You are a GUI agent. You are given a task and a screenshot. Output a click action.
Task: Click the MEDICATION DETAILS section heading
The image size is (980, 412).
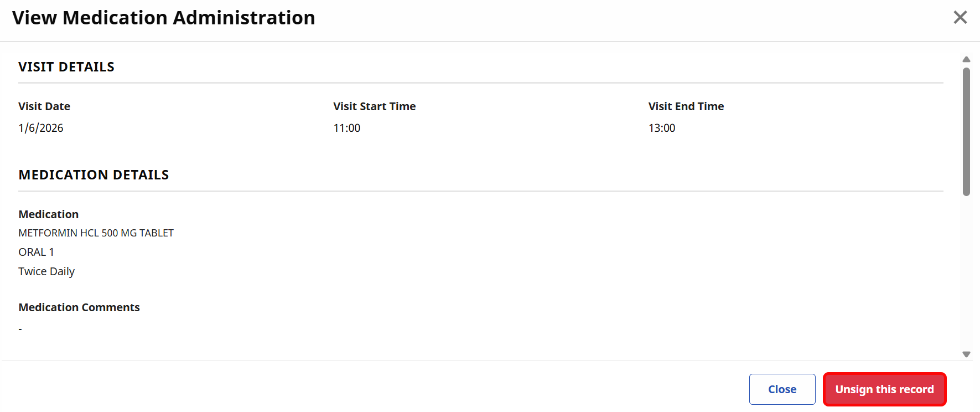94,175
